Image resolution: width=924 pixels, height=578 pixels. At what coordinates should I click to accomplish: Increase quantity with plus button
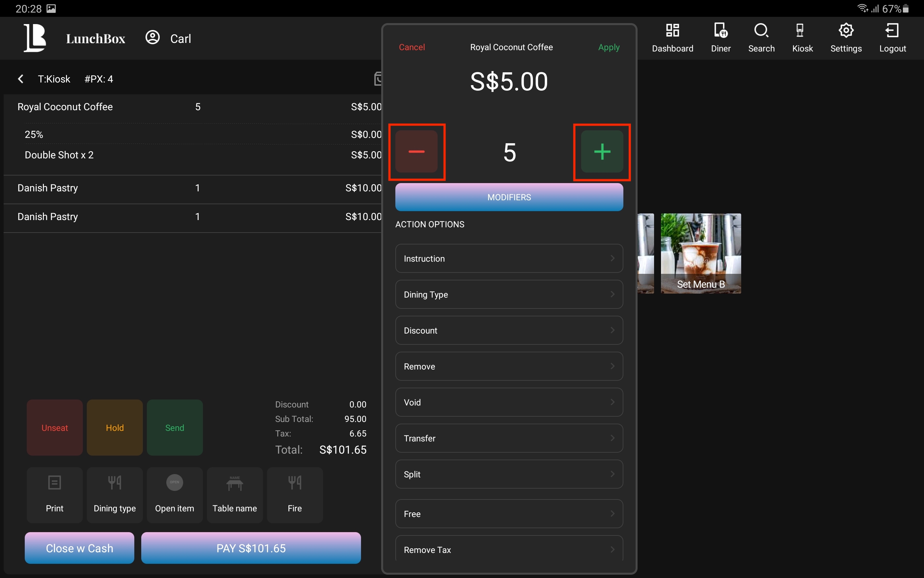[602, 152]
